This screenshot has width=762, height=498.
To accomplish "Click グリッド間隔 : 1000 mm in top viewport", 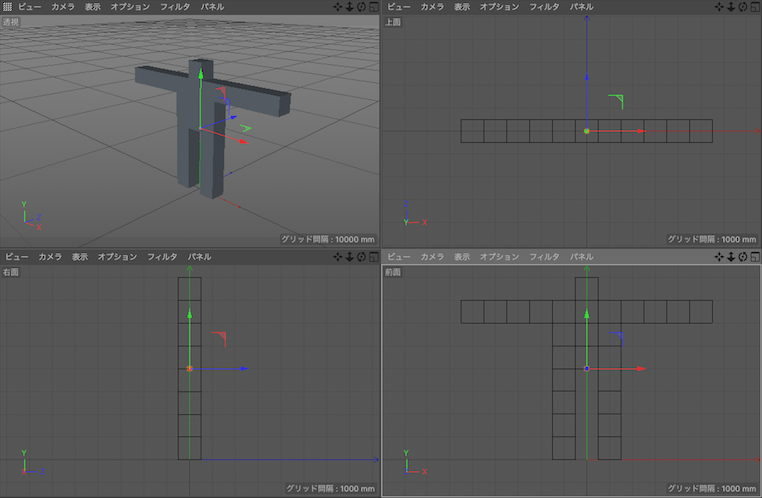I will point(712,239).
